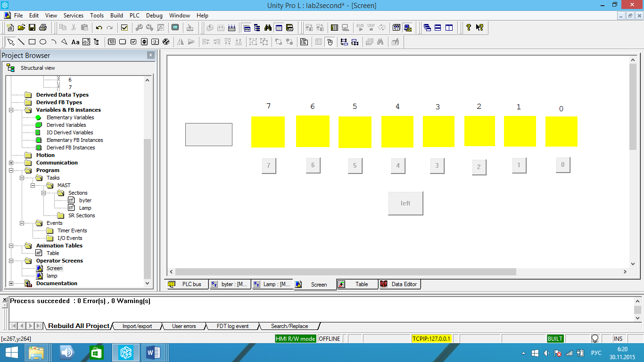Save the project with the floppy disk icon
Viewport: 644px width, 362px height.
pos(32,27)
